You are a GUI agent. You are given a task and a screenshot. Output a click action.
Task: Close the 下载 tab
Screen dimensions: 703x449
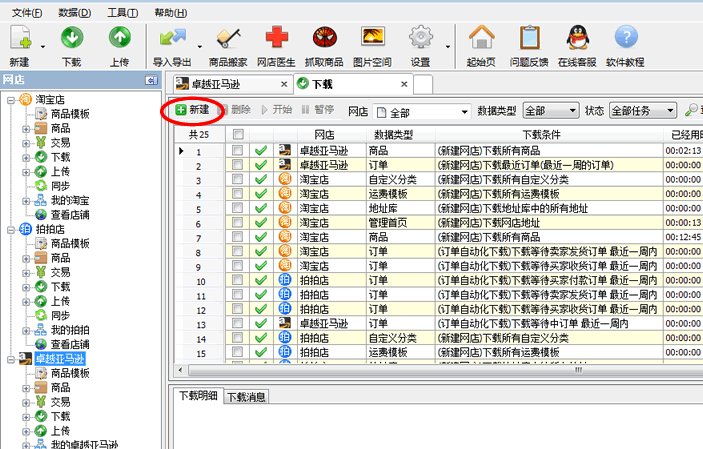(x=404, y=84)
